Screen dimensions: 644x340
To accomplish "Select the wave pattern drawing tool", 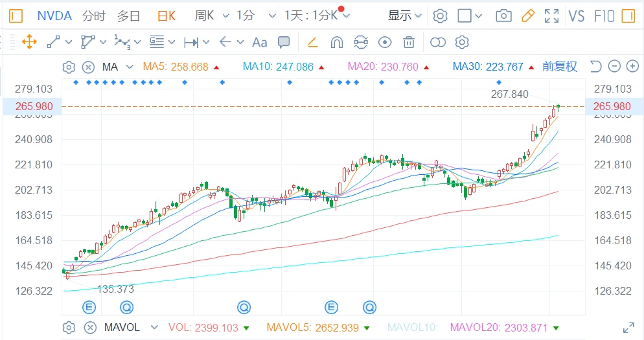I will coord(122,42).
